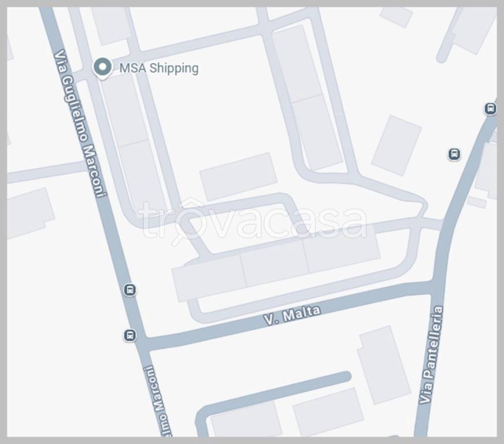The image size is (504, 444).
Task: Select the bus stop icon left of Via Pantelleria's upper end
Action: click(454, 154)
